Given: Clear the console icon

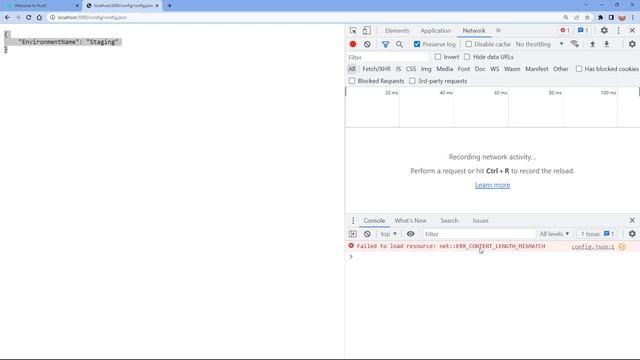Looking at the screenshot, I should (x=367, y=234).
